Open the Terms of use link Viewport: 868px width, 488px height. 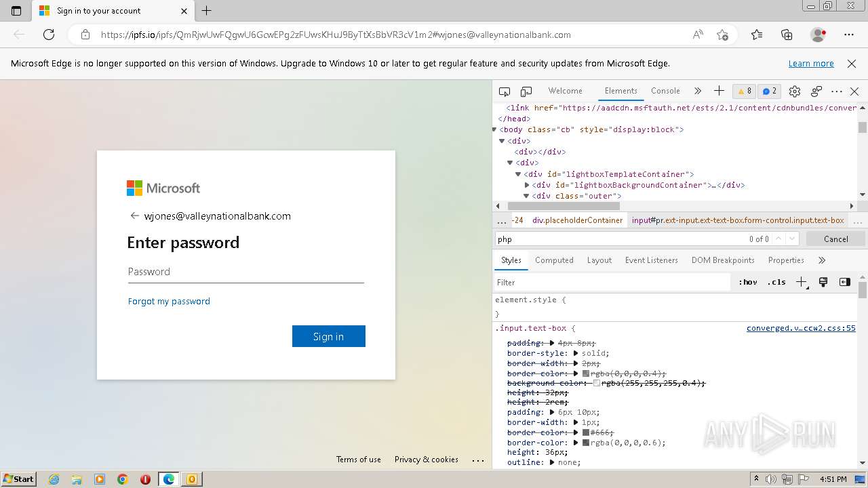click(359, 460)
